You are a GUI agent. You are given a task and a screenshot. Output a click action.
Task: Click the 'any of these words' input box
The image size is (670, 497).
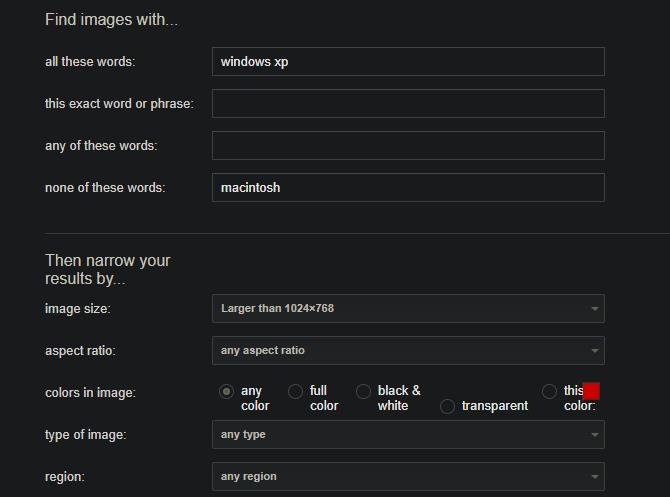tap(407, 145)
